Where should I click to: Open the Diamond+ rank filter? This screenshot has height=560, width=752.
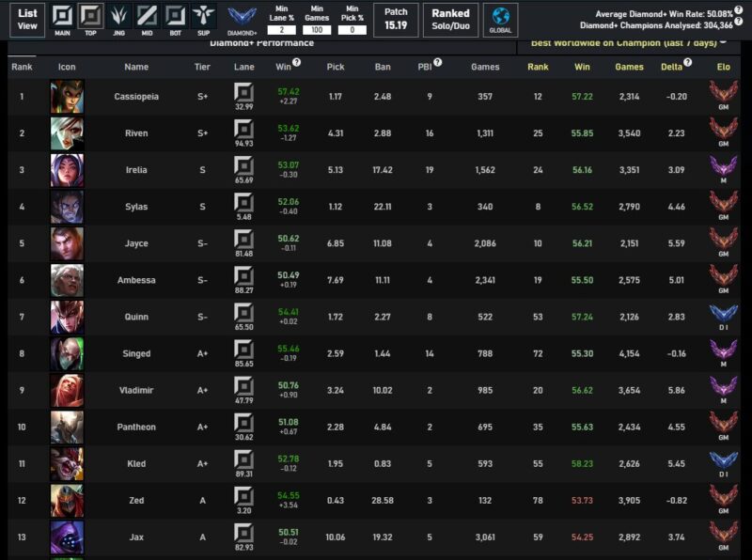point(243,19)
